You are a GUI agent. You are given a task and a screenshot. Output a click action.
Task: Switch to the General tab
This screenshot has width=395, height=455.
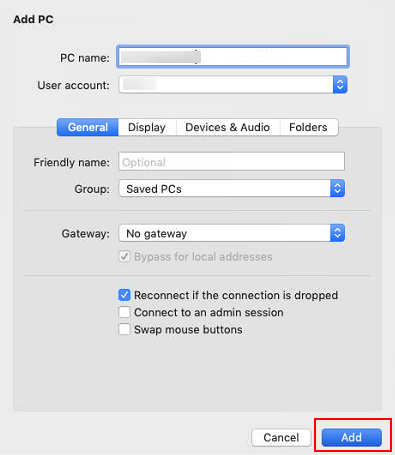coord(88,127)
